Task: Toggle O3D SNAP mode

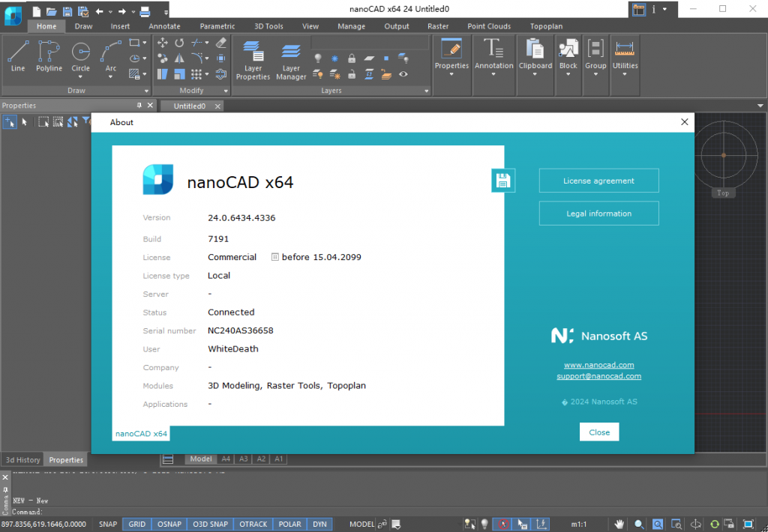Action: coord(210,525)
